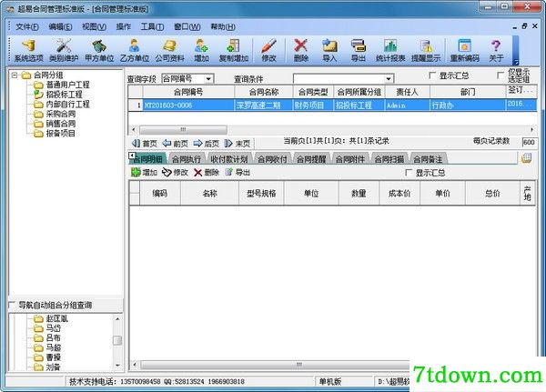546x392 pixels.
Task: Select 内部自行工程 folder
Action: (67, 104)
